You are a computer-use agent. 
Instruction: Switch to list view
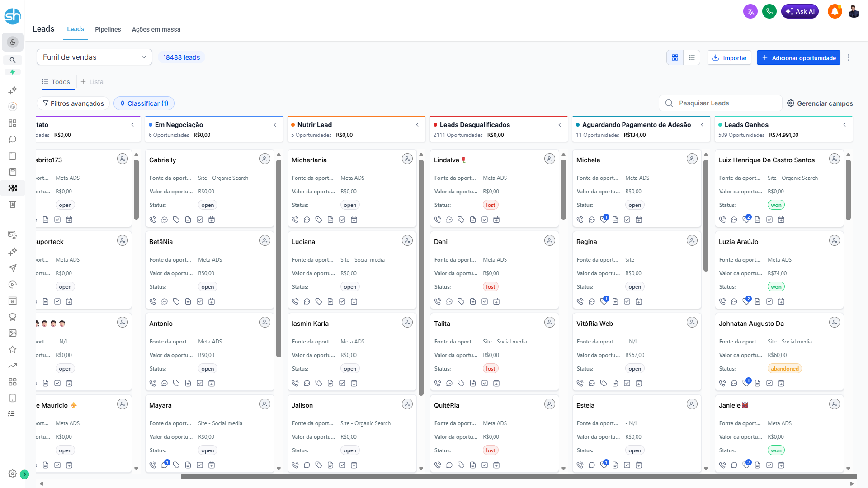pos(692,57)
